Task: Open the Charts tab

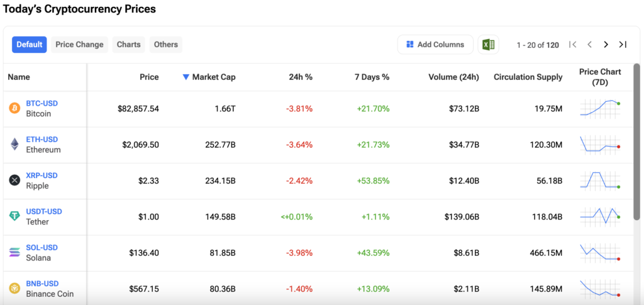Action: (129, 45)
